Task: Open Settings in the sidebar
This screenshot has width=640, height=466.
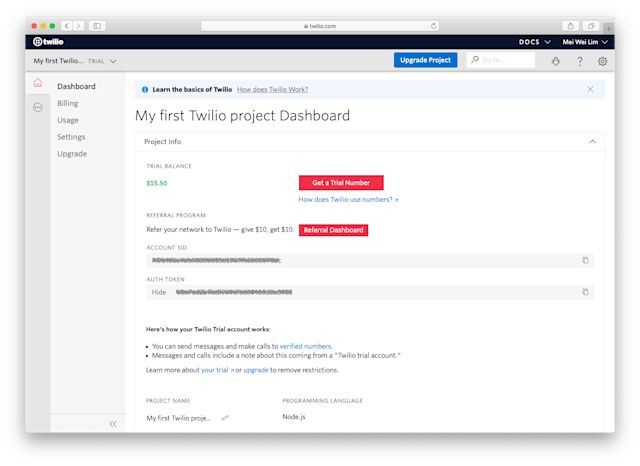Action: pyautogui.click(x=71, y=137)
